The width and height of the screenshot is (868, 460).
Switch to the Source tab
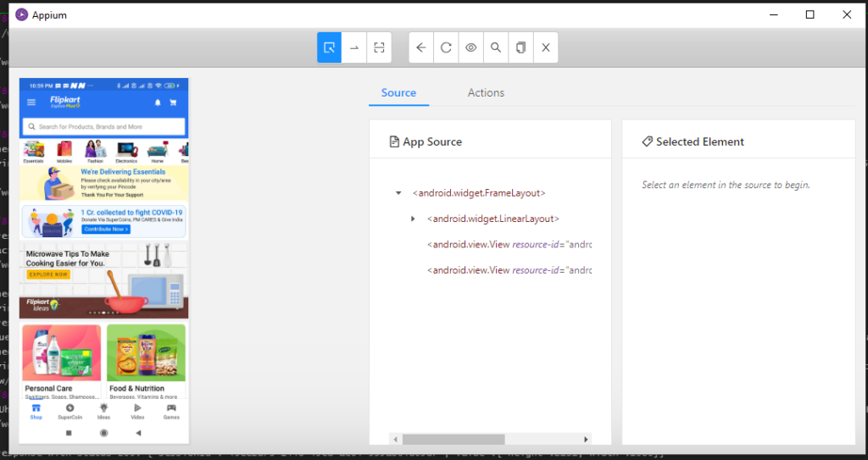398,93
